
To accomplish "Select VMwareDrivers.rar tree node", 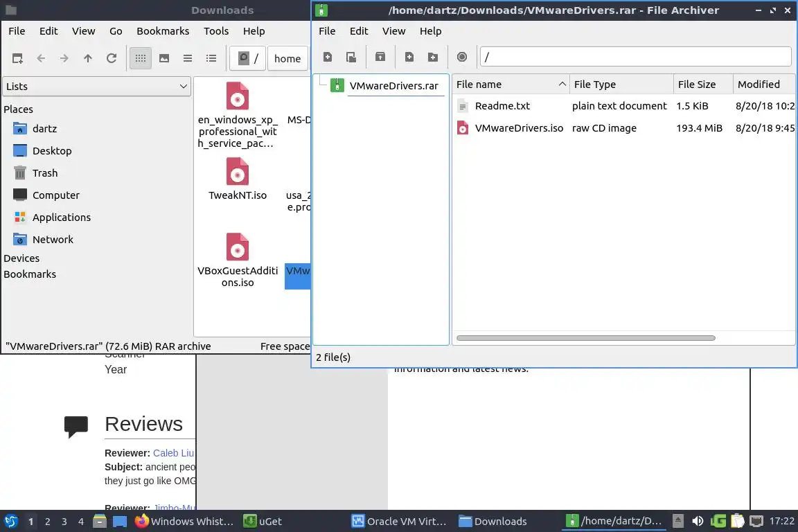I will tap(393, 85).
